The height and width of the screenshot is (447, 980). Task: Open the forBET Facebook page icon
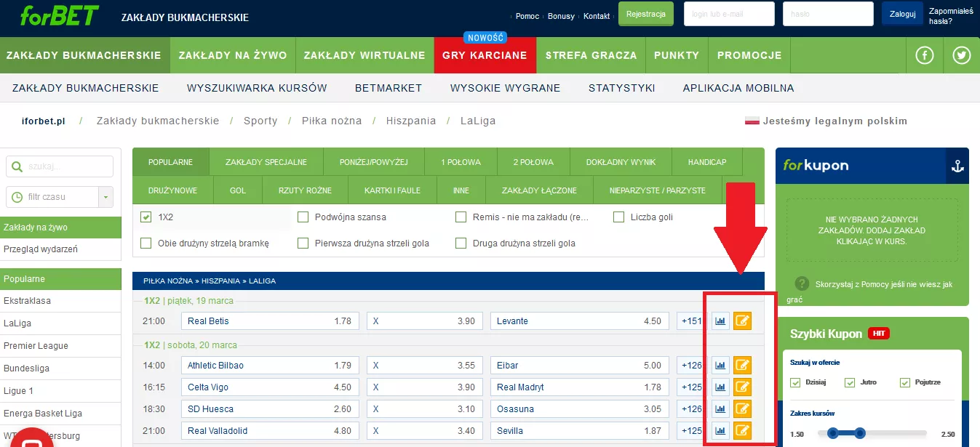click(925, 55)
